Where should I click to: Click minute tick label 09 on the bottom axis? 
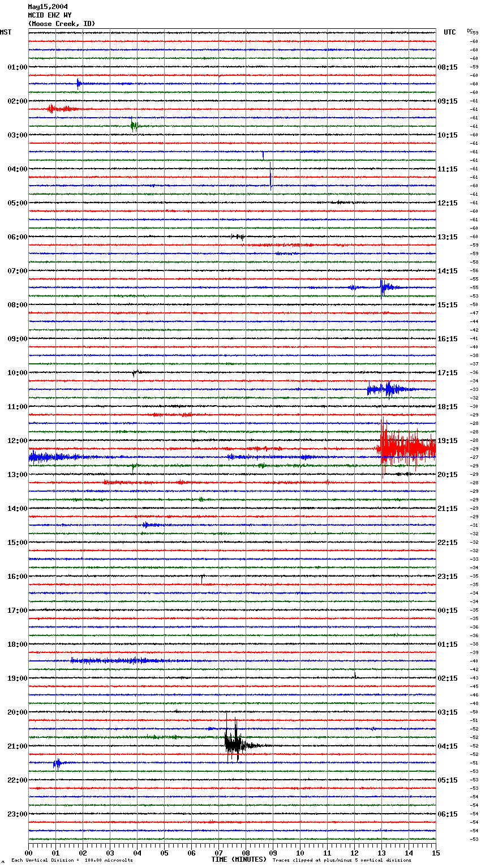click(273, 853)
